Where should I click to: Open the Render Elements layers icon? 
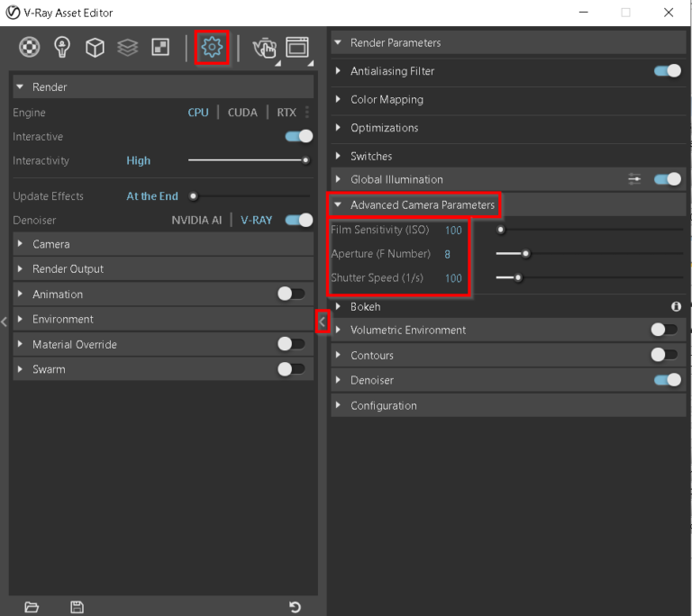128,47
